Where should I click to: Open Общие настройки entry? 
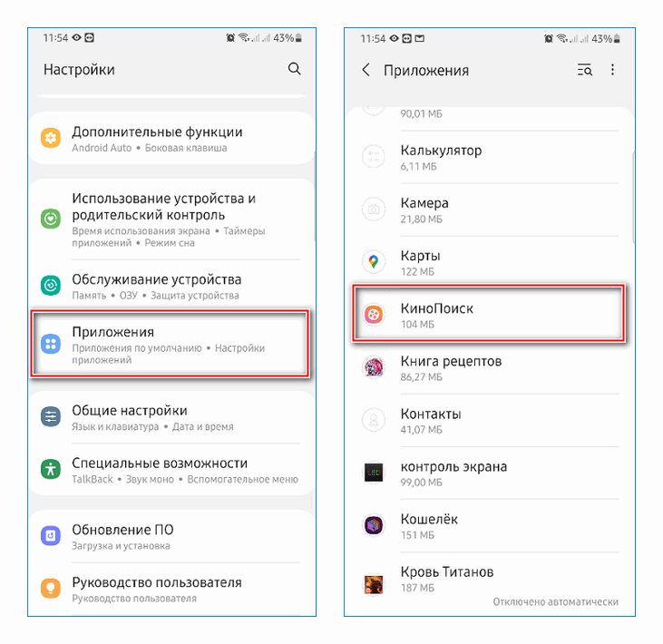pyautogui.click(x=172, y=417)
